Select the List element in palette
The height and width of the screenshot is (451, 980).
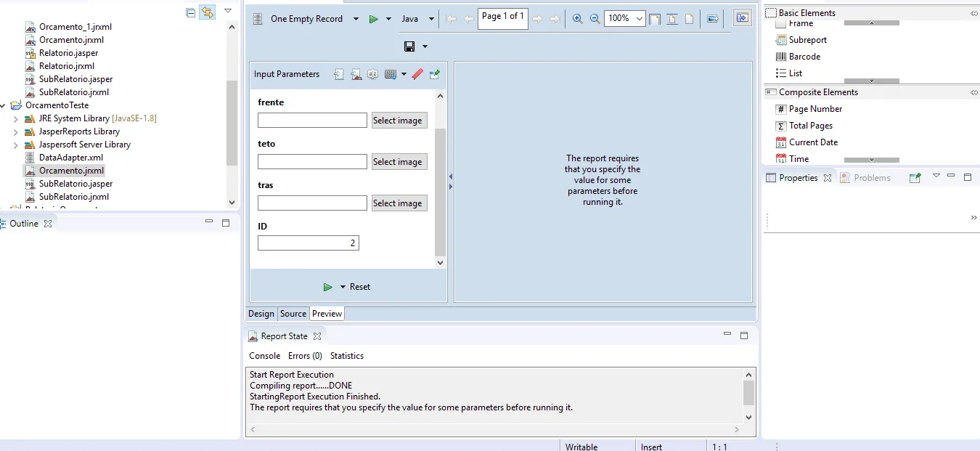click(x=789, y=73)
